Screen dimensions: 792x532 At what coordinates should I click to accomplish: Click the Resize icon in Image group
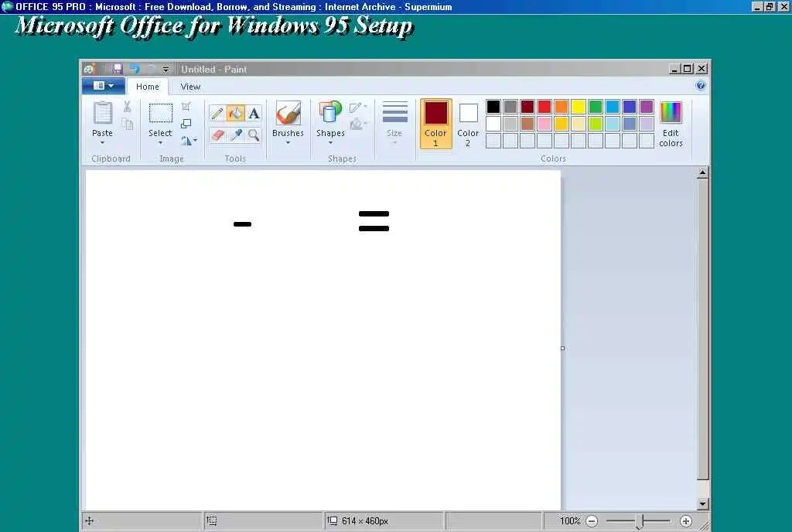(x=186, y=124)
